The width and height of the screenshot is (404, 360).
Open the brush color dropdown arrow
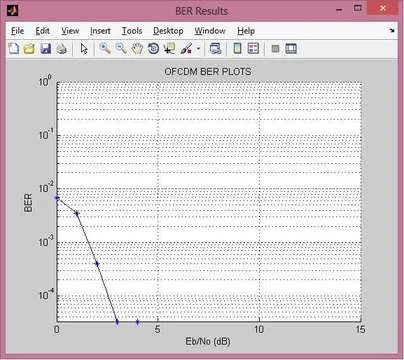198,49
